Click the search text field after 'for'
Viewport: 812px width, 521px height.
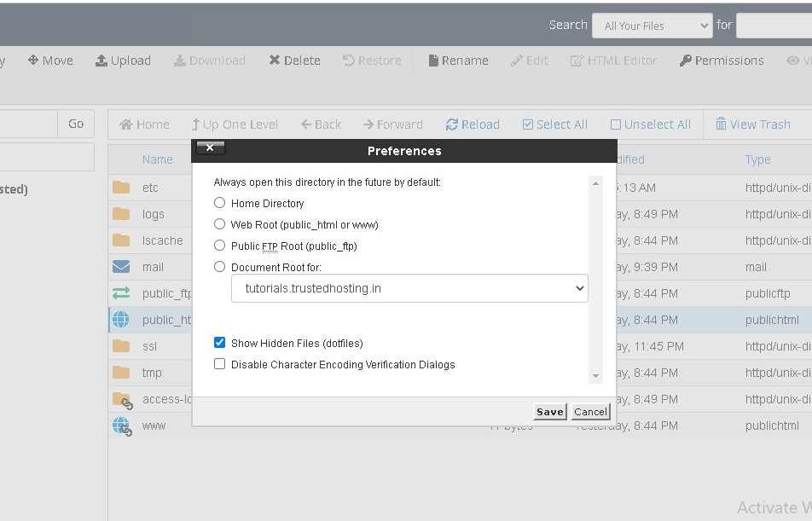774,26
